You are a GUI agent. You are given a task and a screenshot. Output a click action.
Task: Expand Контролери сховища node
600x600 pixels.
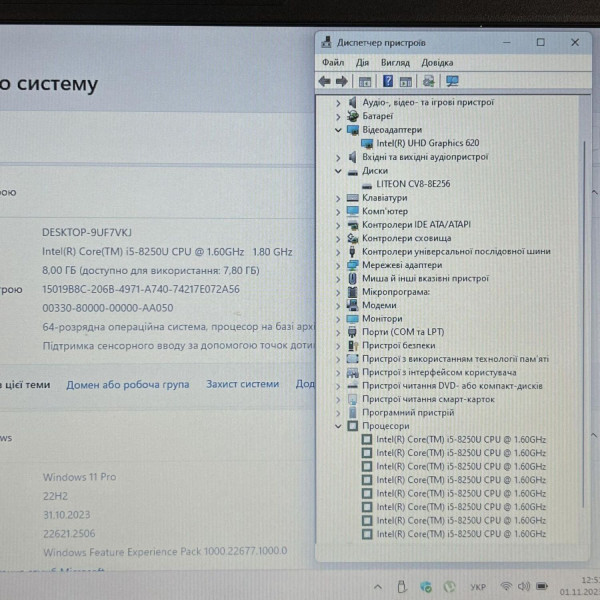[x=338, y=239]
